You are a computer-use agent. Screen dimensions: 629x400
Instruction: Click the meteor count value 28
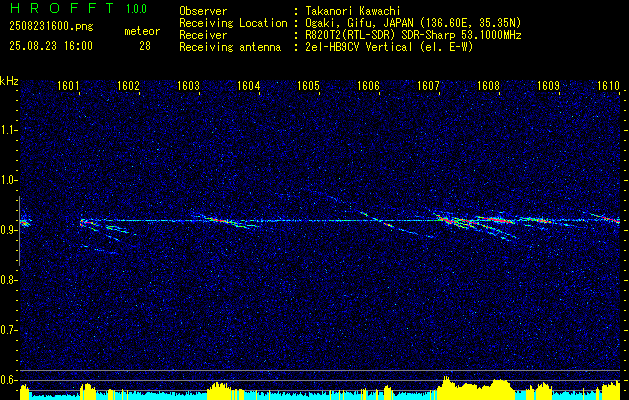[145, 46]
